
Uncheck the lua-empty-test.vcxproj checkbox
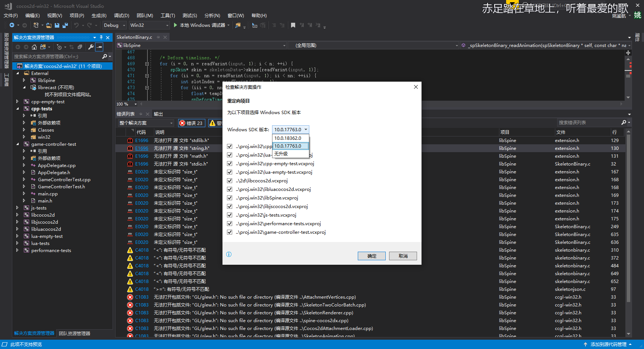[230, 172]
